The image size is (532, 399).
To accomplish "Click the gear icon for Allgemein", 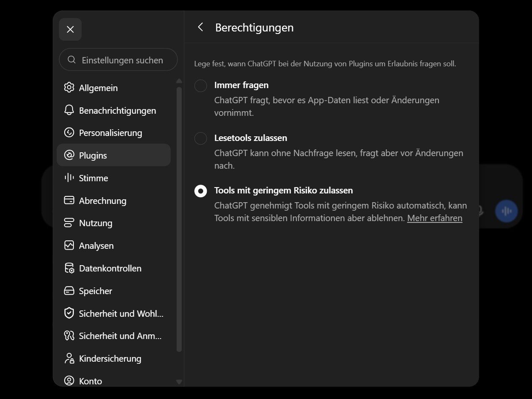I will click(x=69, y=88).
